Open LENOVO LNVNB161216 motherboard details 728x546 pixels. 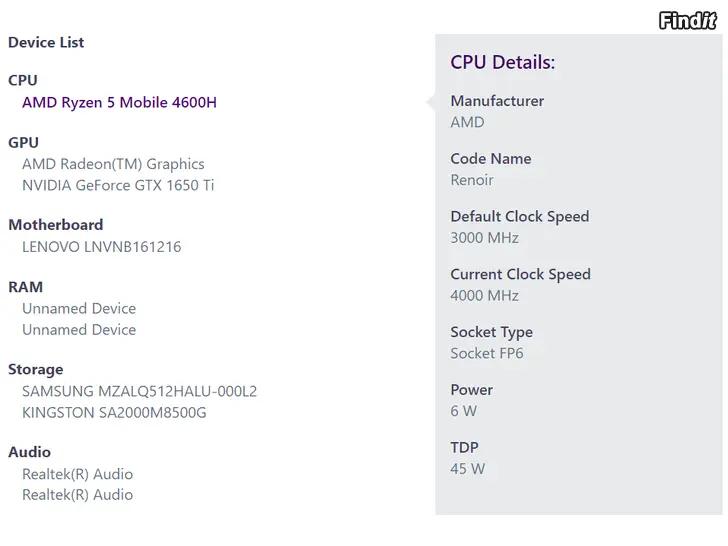tap(101, 247)
